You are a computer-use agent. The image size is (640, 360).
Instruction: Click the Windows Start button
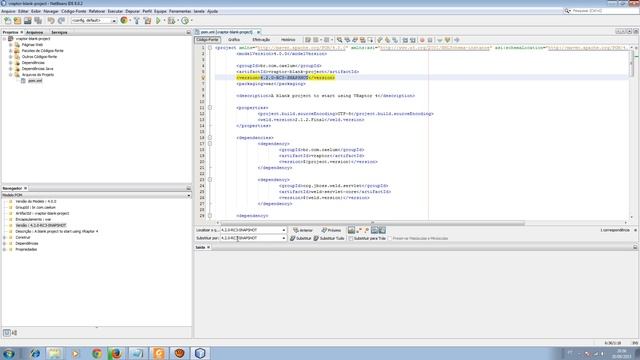pyautogui.click(x=9, y=353)
